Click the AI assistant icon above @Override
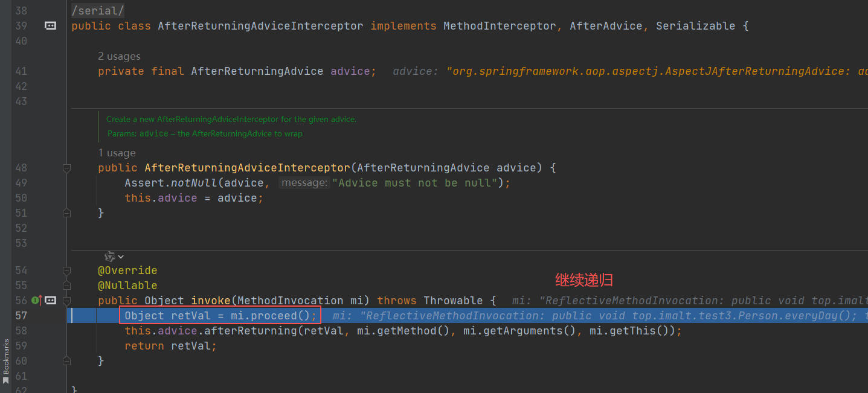The width and height of the screenshot is (868, 393). (109, 257)
